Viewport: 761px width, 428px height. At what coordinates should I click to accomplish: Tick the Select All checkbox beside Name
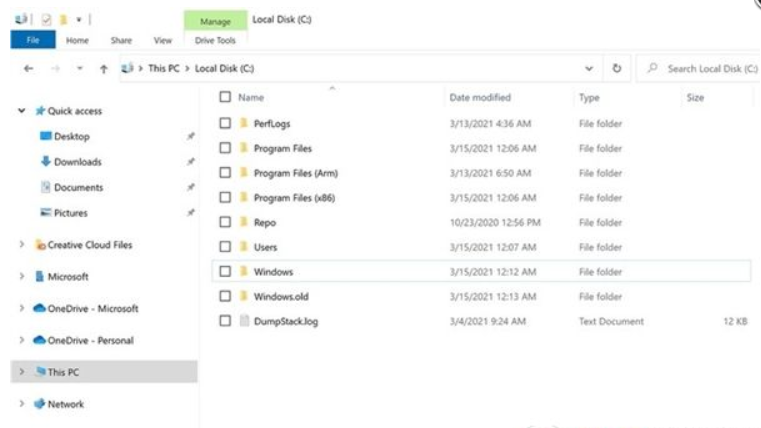tap(225, 97)
